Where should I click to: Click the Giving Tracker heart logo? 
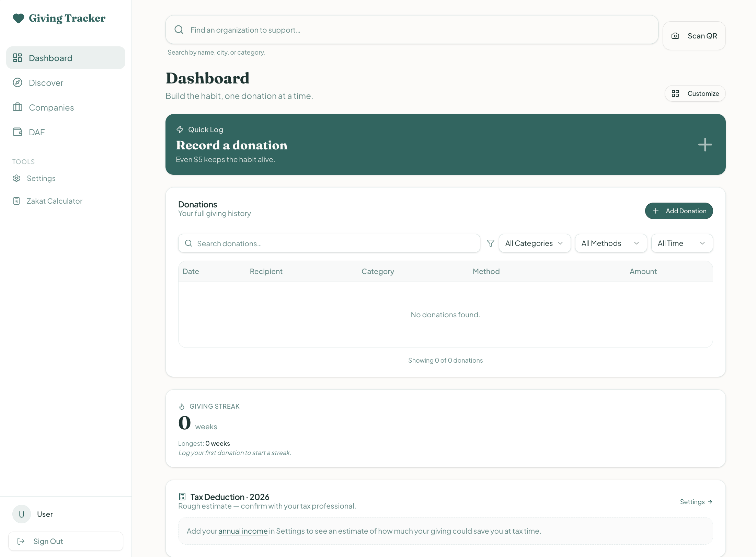(x=18, y=18)
